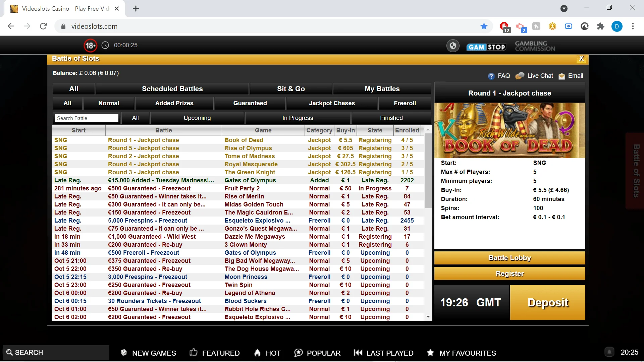Viewport: 644px width, 362px height.
Task: Open the My Battles tab
Action: 382,89
